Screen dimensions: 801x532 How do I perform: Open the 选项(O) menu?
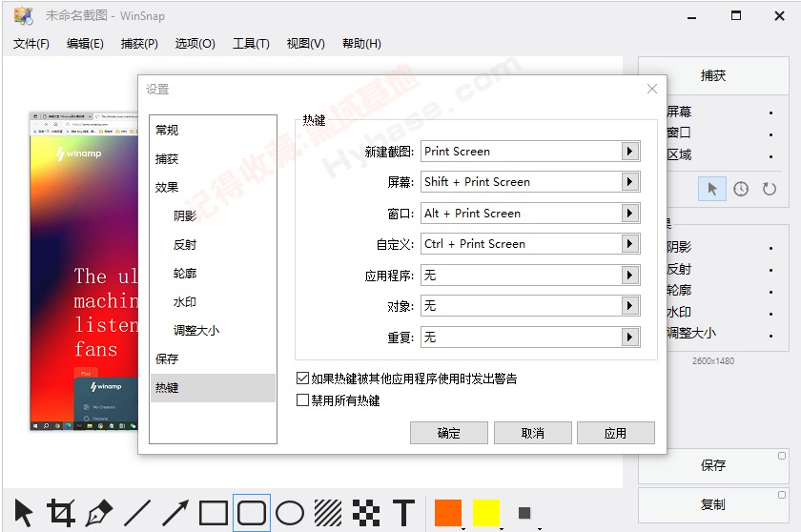coord(195,44)
